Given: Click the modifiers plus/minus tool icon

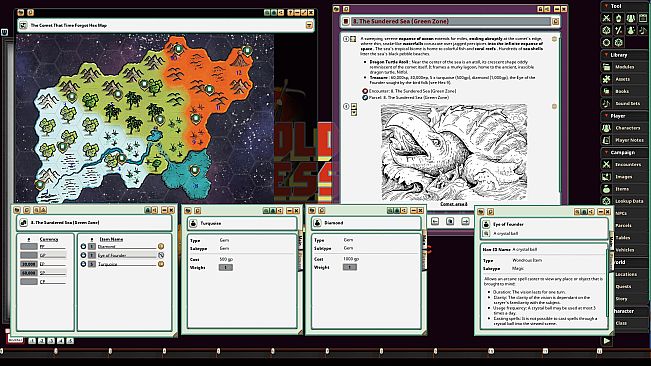Looking at the screenshot, I should tap(619, 30).
